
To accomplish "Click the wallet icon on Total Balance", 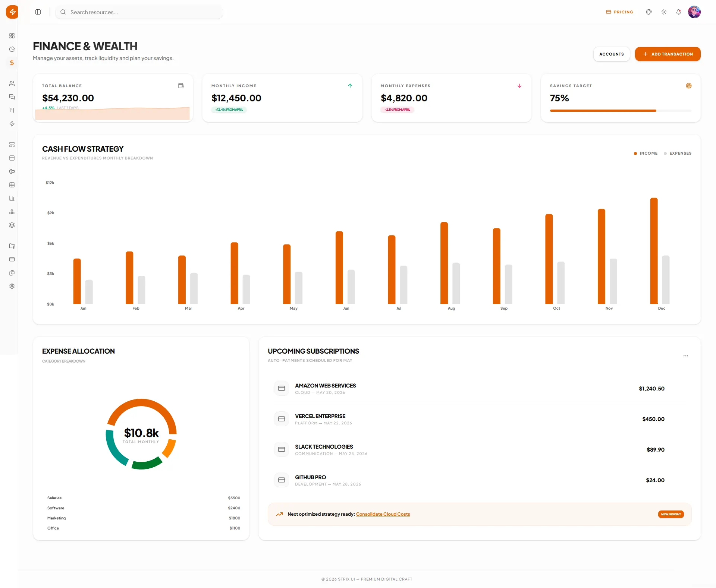I will [181, 86].
